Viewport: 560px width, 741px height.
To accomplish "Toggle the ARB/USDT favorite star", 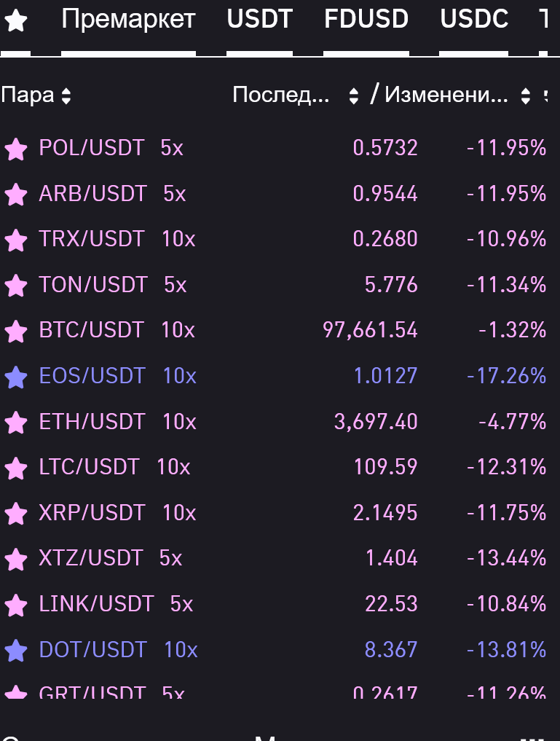I will [x=15, y=195].
